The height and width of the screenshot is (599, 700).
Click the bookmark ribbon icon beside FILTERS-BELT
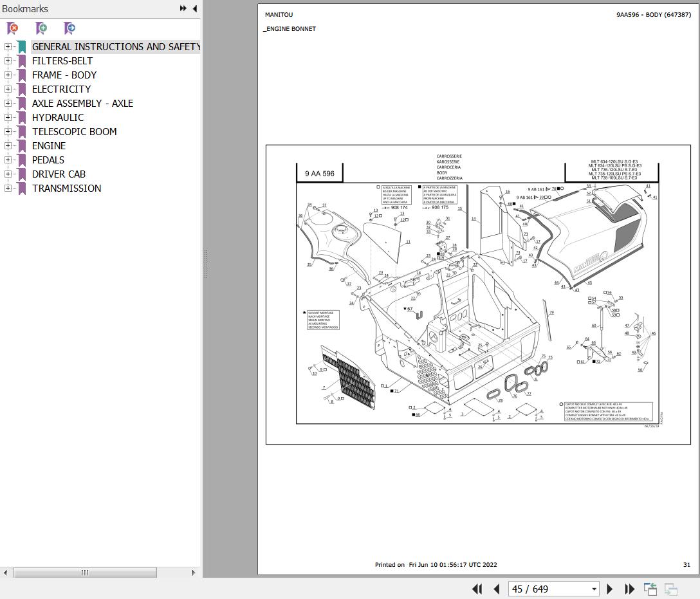(22, 61)
